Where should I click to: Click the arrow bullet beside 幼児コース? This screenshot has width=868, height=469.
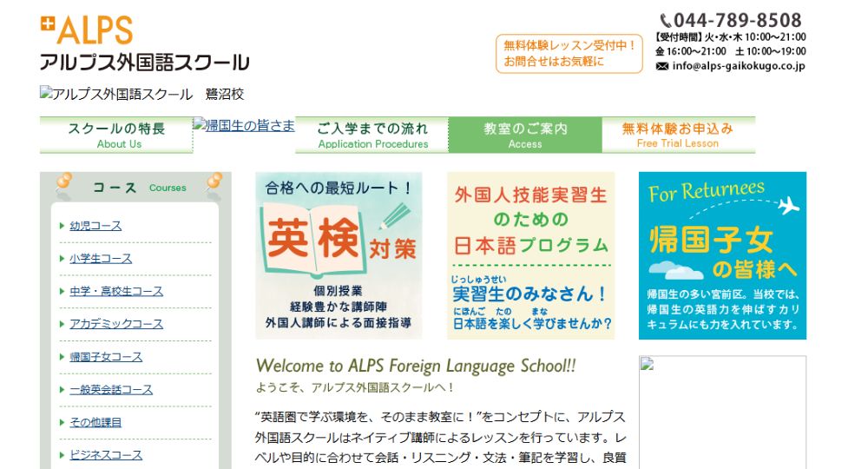click(62, 225)
